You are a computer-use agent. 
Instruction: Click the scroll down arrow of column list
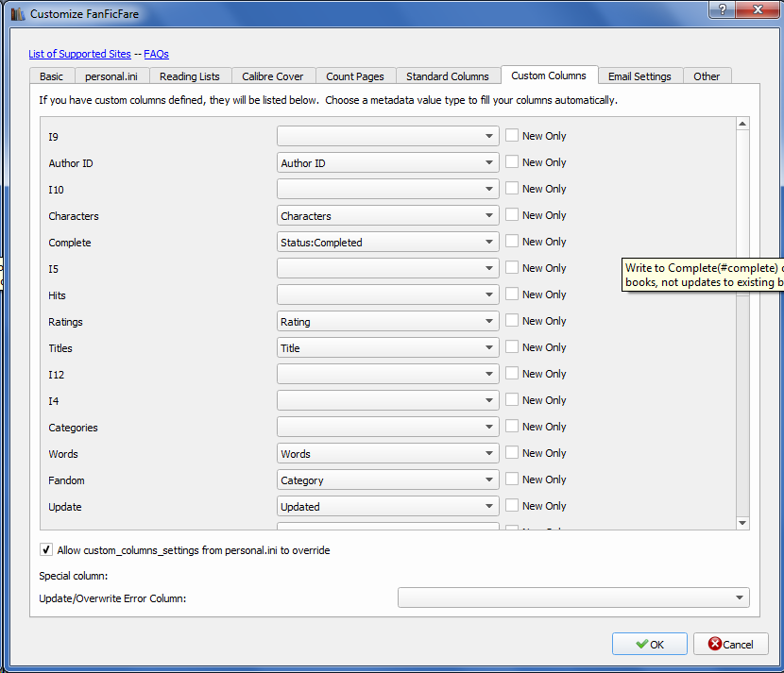point(742,523)
